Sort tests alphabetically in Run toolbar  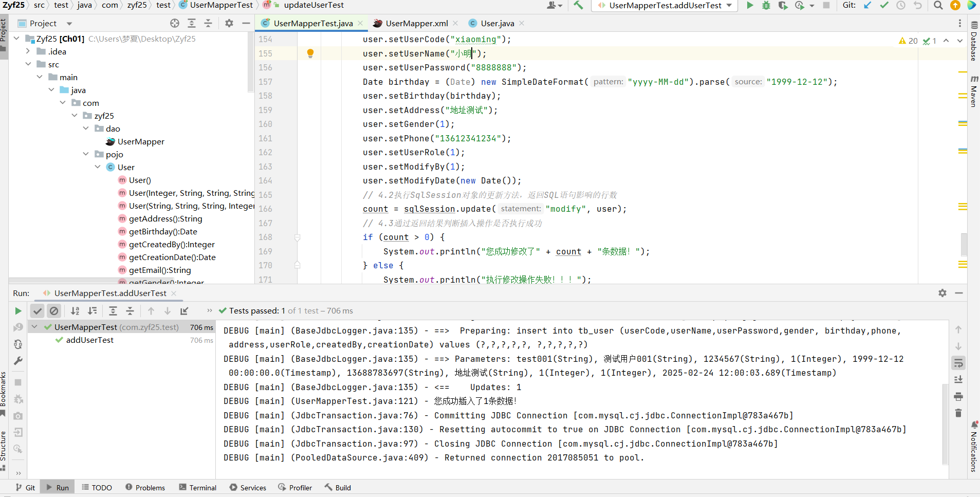(75, 310)
